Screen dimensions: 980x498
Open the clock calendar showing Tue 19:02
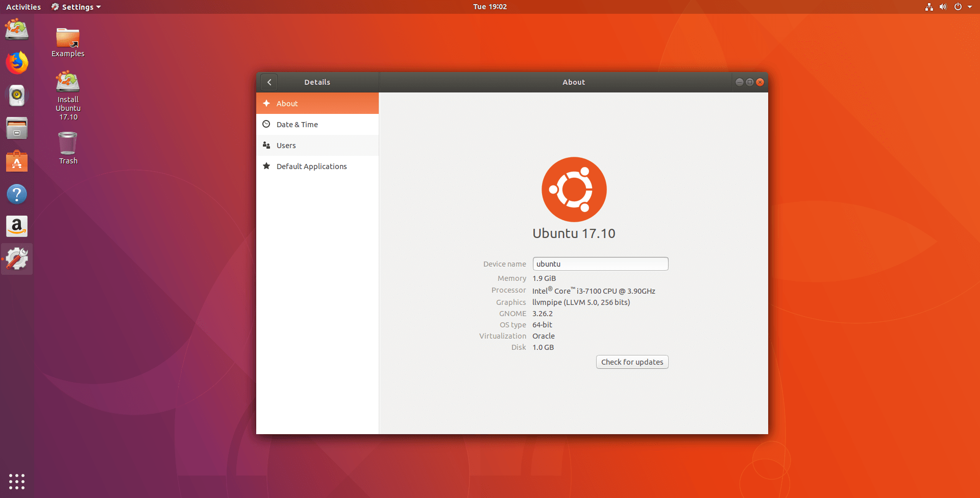490,7
